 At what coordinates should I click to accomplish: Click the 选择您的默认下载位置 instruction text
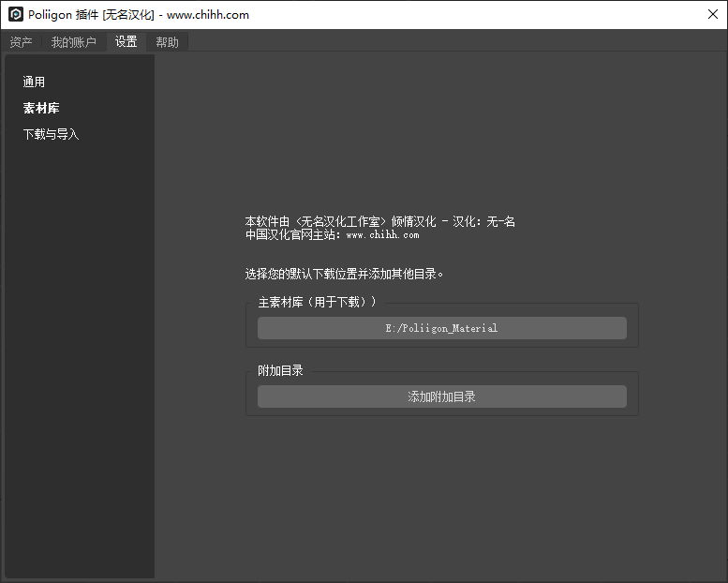(344, 275)
